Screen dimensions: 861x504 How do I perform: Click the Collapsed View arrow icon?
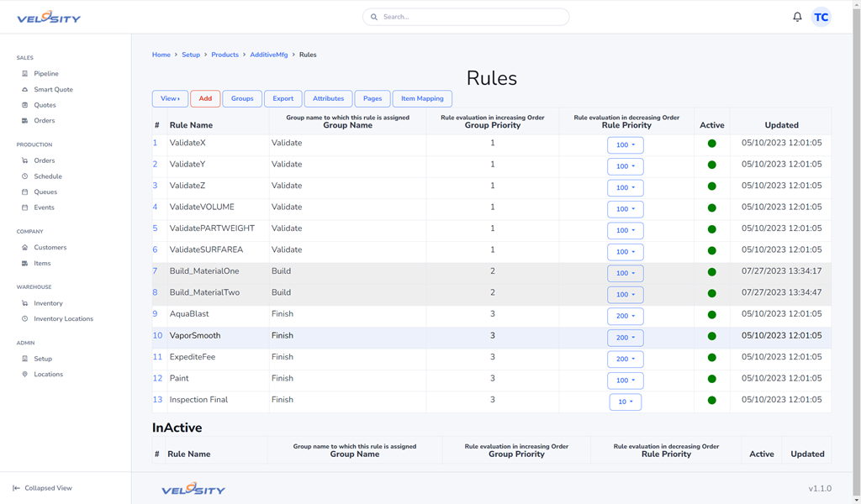point(16,488)
